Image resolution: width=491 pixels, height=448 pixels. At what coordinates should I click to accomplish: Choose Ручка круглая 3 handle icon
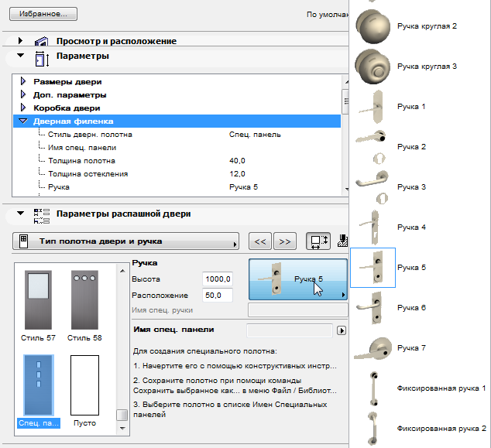[373, 67]
